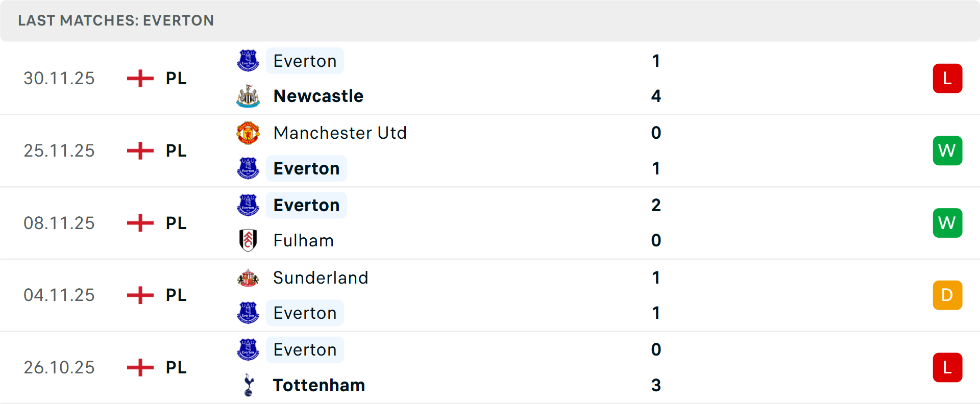Select the PL league label on the 25.11.25 row
Screen dimensions: 980x404
click(x=175, y=150)
